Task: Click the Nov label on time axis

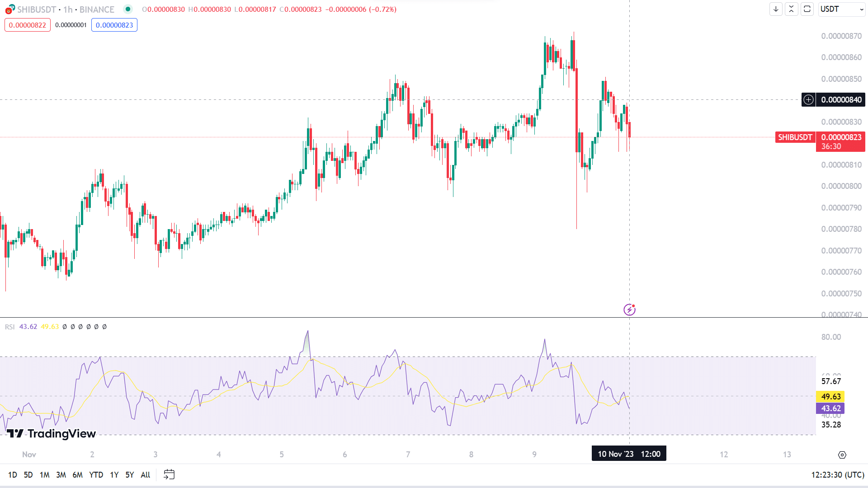Action: (29, 455)
